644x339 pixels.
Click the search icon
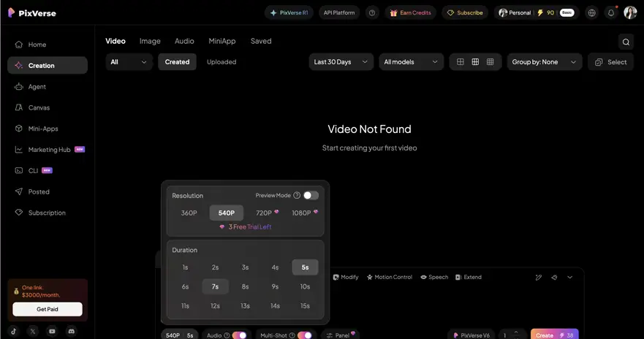point(626,42)
